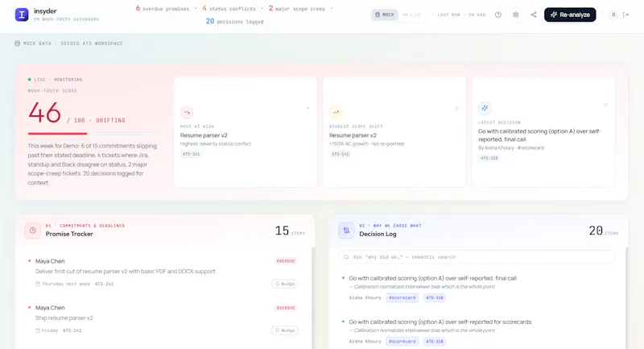
Task: Click calendar icon beside Friday
Action: [38, 330]
